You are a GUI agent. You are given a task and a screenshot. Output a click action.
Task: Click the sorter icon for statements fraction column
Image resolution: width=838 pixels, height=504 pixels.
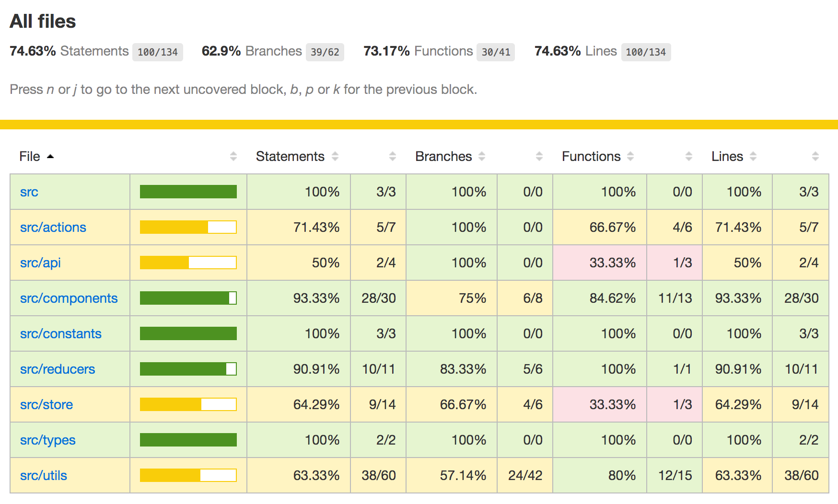pos(393,156)
